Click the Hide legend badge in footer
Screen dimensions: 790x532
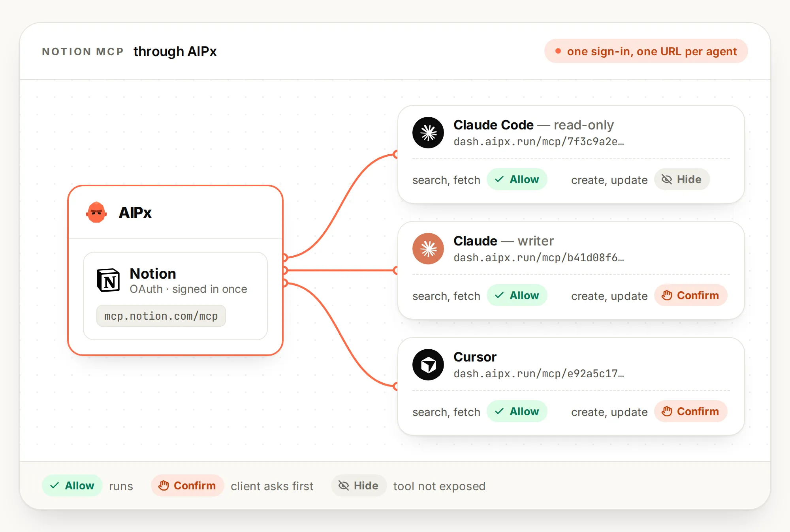[x=359, y=486]
